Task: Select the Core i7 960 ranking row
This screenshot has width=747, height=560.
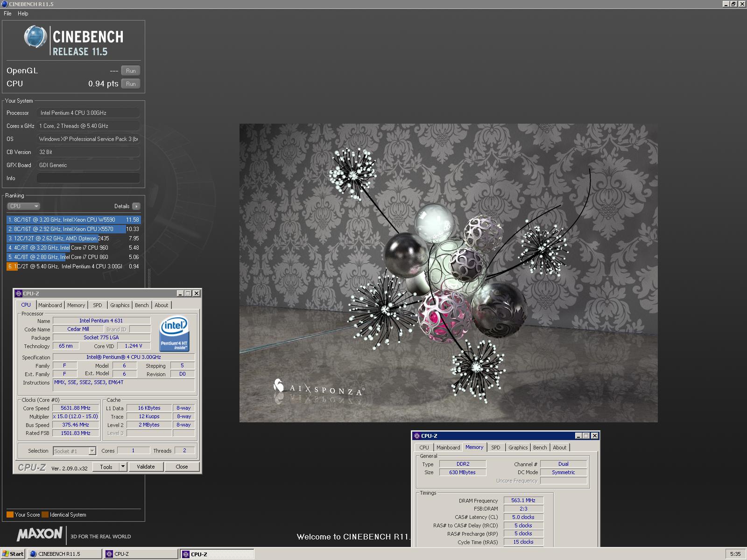Action: [73, 248]
